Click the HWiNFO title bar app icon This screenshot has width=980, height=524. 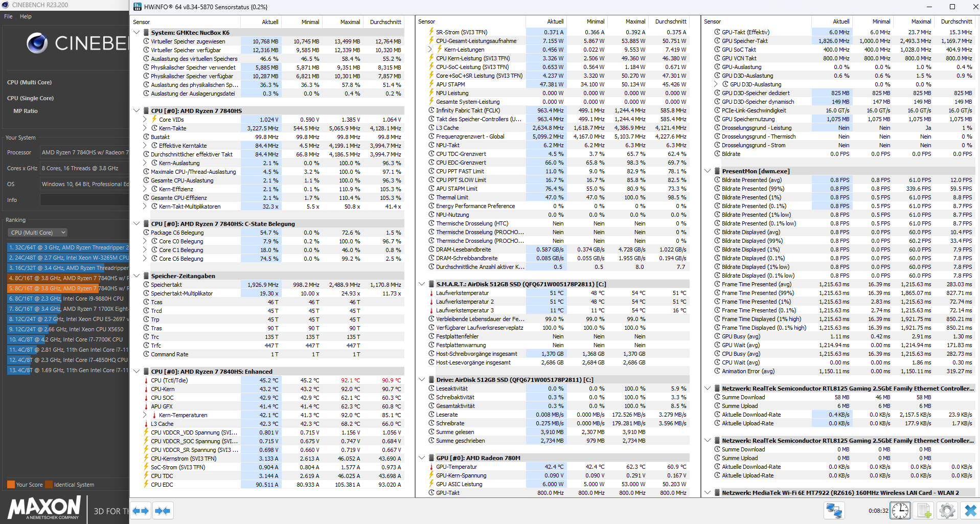click(137, 7)
